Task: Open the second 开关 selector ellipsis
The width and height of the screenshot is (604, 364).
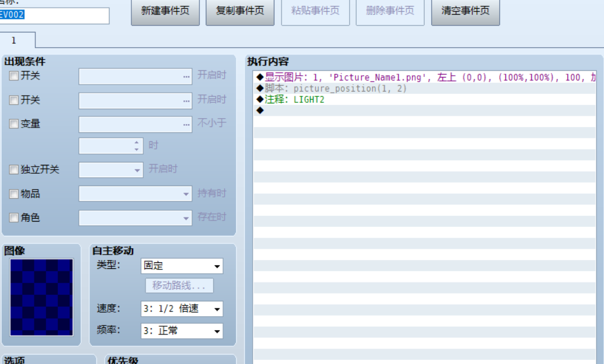Action: click(x=186, y=101)
